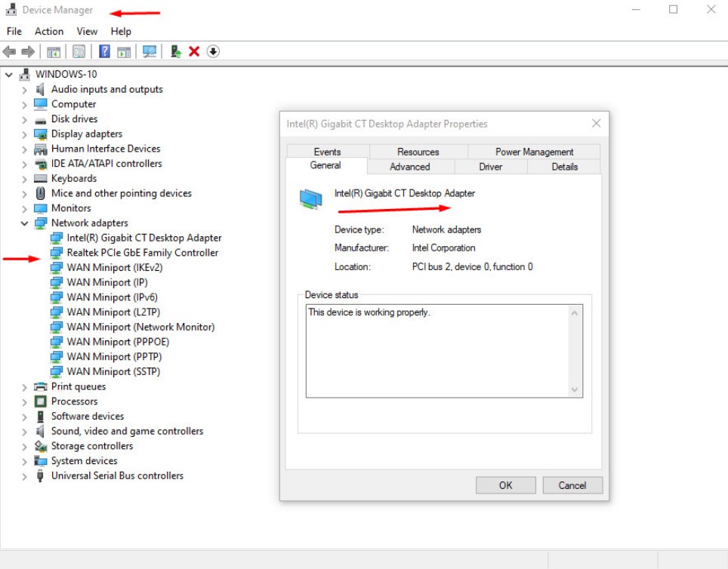Open the Action menu
728x569 pixels.
[49, 31]
